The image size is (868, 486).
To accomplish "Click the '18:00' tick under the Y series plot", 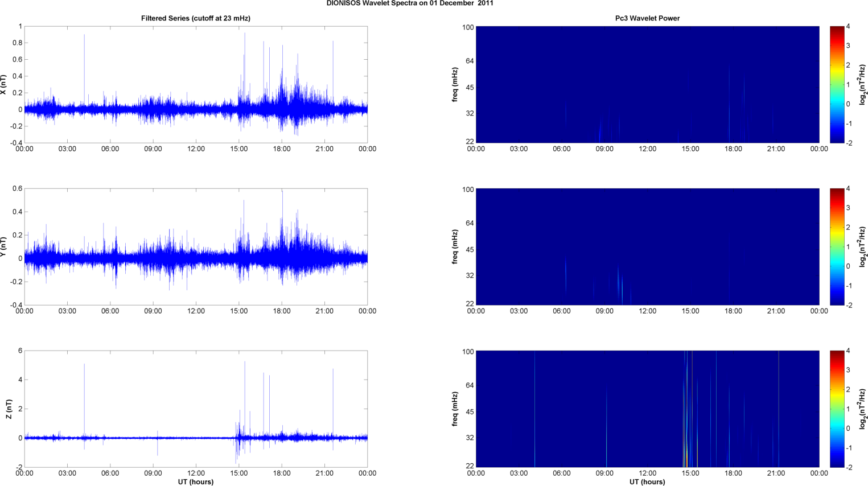I will [x=282, y=311].
